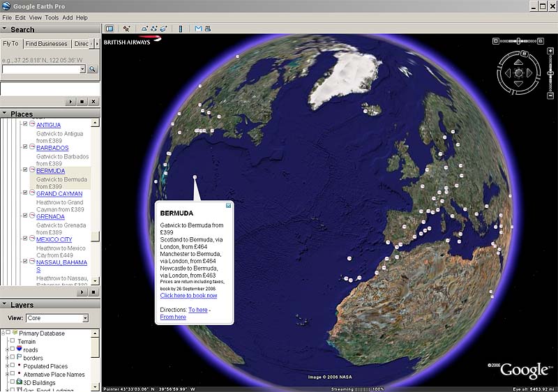558x392 pixels.
Task: Open the File menu
Action: [x=7, y=17]
